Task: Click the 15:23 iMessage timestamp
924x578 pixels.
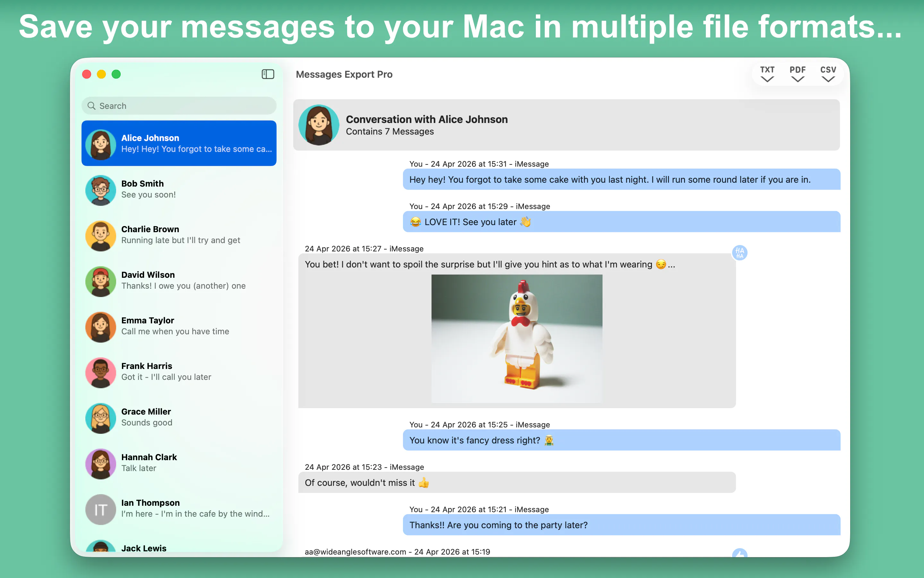Action: point(364,467)
